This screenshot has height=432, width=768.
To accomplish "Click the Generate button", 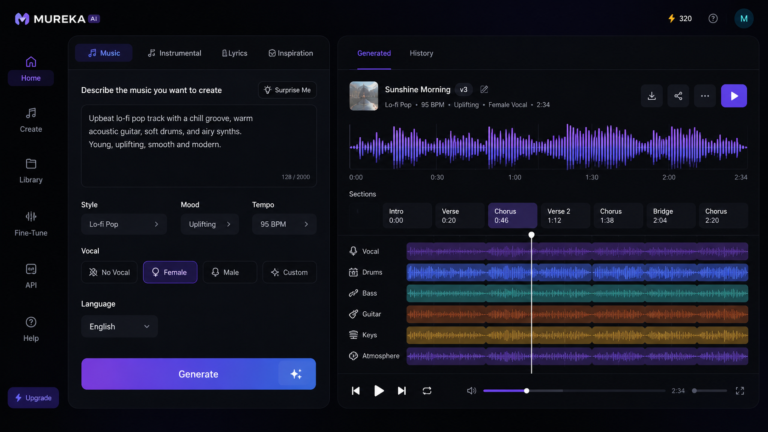I will pyautogui.click(x=198, y=374).
